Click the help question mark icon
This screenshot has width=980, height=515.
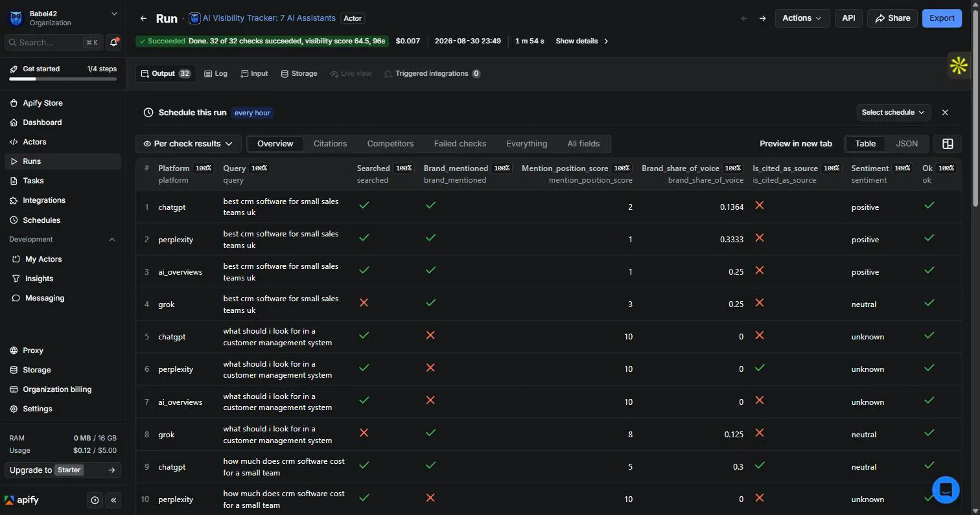[x=95, y=500]
